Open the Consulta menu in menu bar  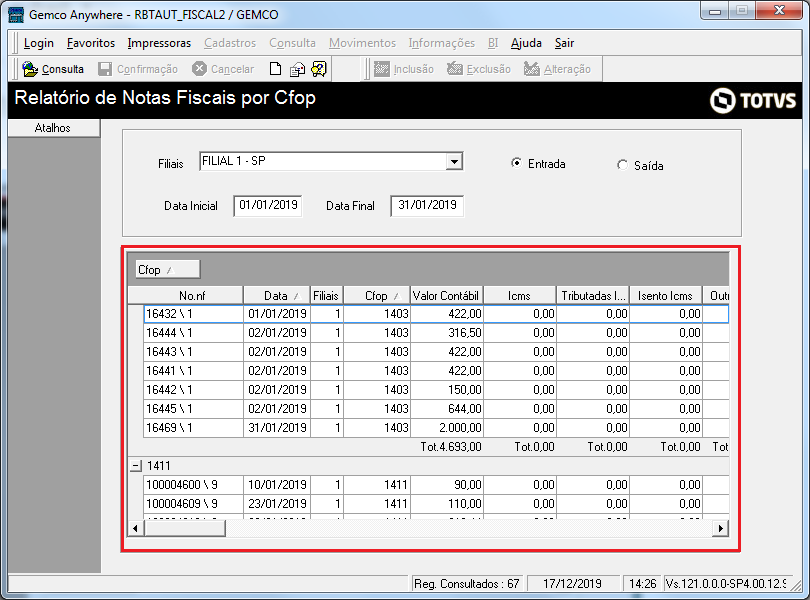tap(292, 43)
